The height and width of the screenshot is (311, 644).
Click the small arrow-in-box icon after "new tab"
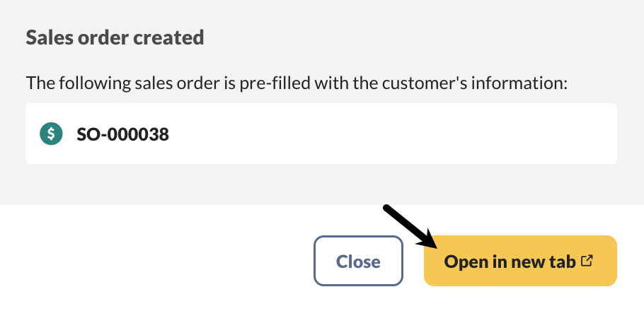(x=586, y=261)
